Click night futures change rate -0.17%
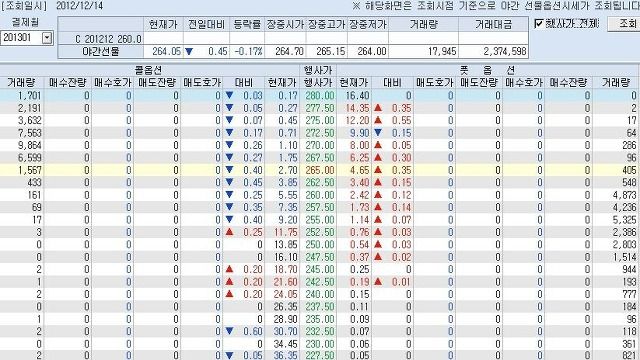The width and height of the screenshot is (640, 360). [247, 51]
